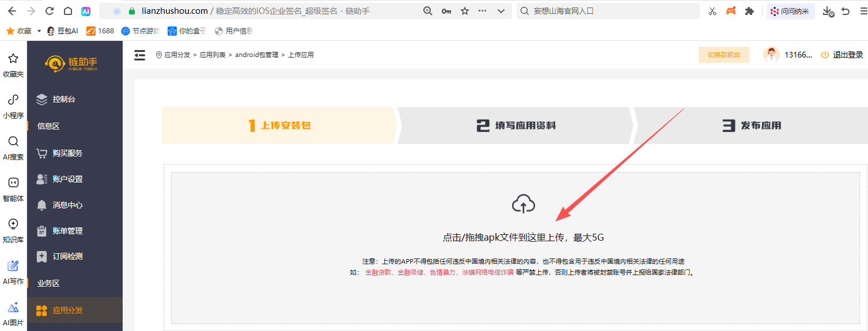Screen dimensions: 868x331
Task: Collapse sidebar with hamburger menu icon
Action: pyautogui.click(x=139, y=55)
